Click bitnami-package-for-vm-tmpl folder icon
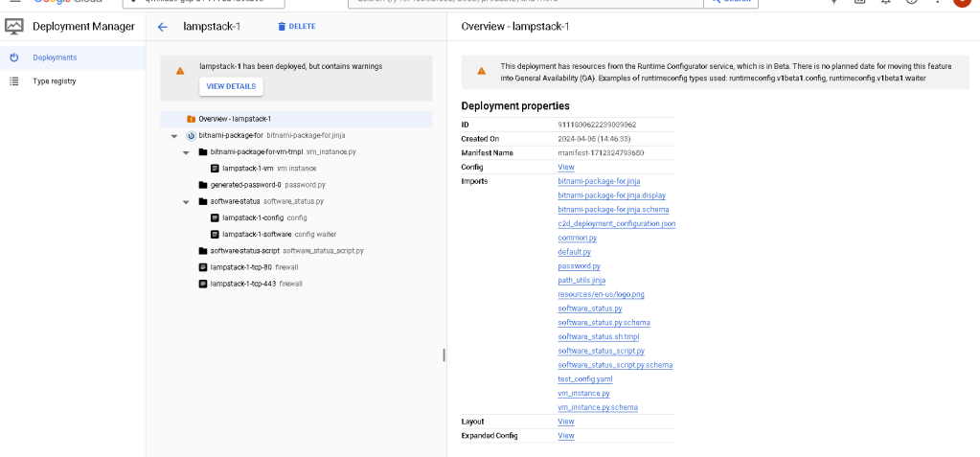Viewport: 980px width, 457px height. point(203,152)
